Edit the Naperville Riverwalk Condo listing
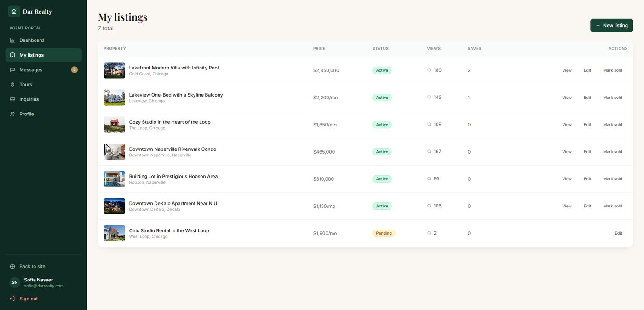The width and height of the screenshot is (644, 310). coord(587,152)
